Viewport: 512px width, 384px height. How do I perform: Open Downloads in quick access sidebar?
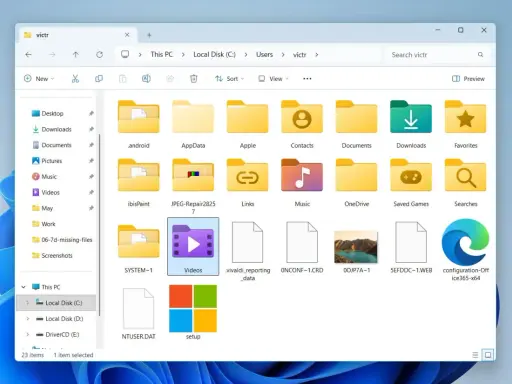click(57, 129)
